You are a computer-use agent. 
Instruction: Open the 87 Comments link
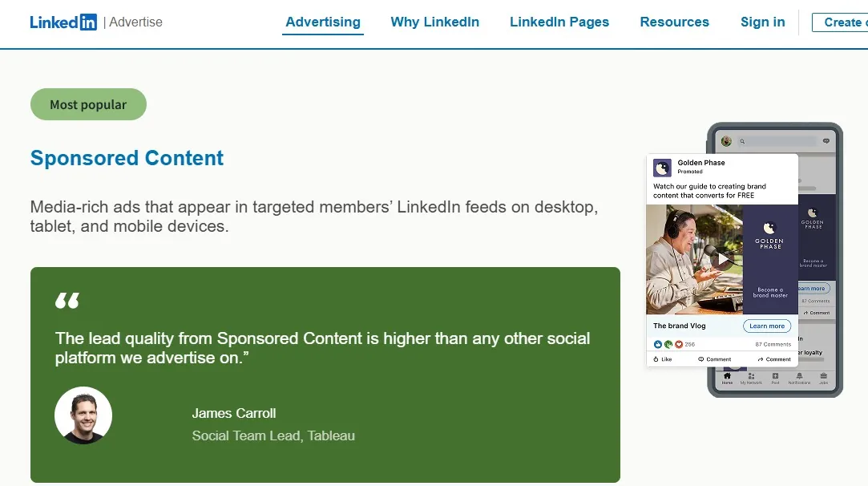tap(773, 344)
